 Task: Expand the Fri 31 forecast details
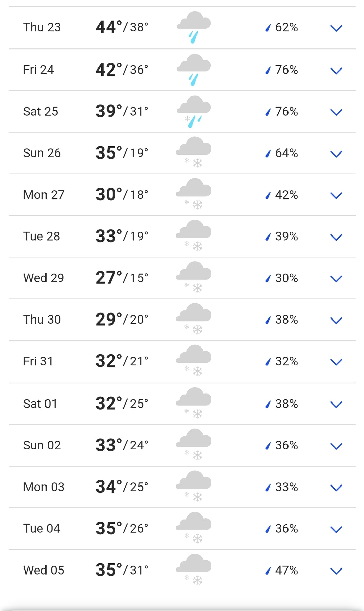[x=336, y=362]
